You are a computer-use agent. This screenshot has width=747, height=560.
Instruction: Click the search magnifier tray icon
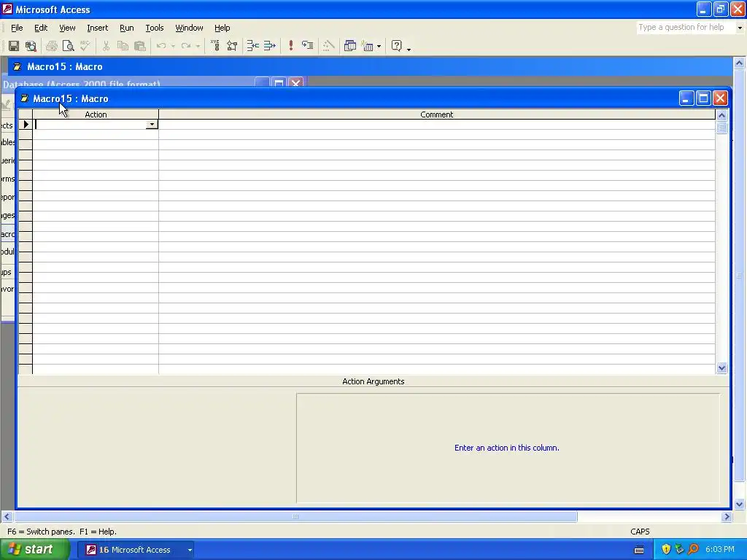point(693,550)
